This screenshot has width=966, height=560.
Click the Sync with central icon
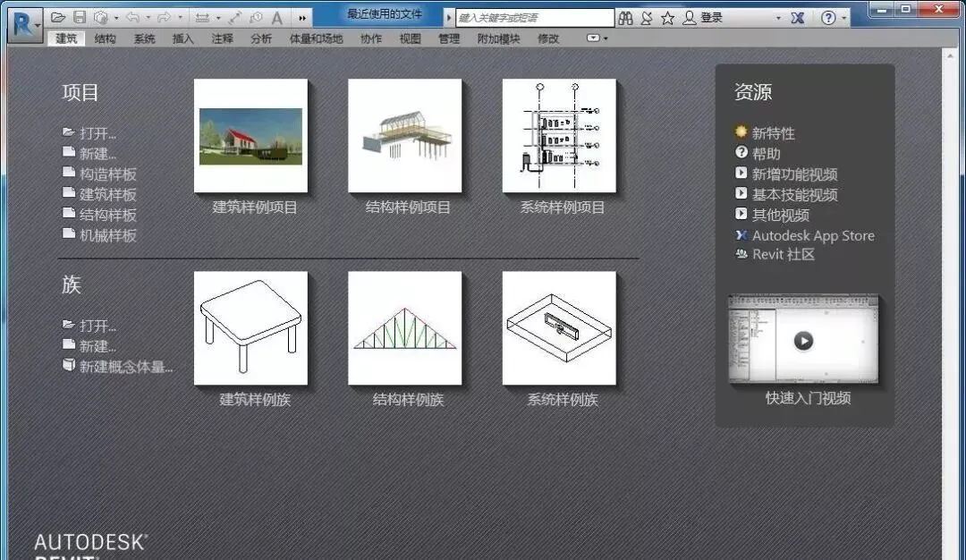pos(100,18)
